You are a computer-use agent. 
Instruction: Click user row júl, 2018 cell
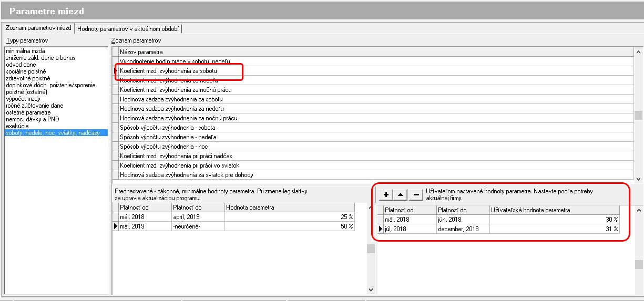click(410, 229)
